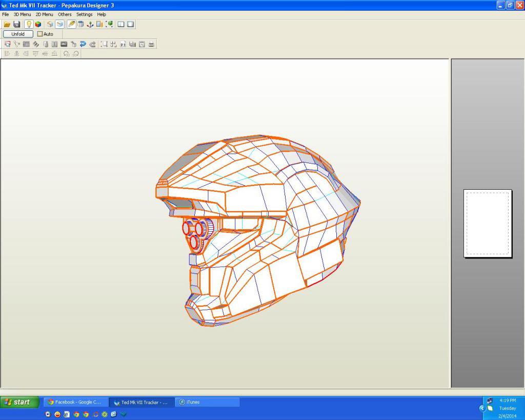Click the gray bar-chart-shaped 2D icon
525x420 pixels.
(133, 44)
